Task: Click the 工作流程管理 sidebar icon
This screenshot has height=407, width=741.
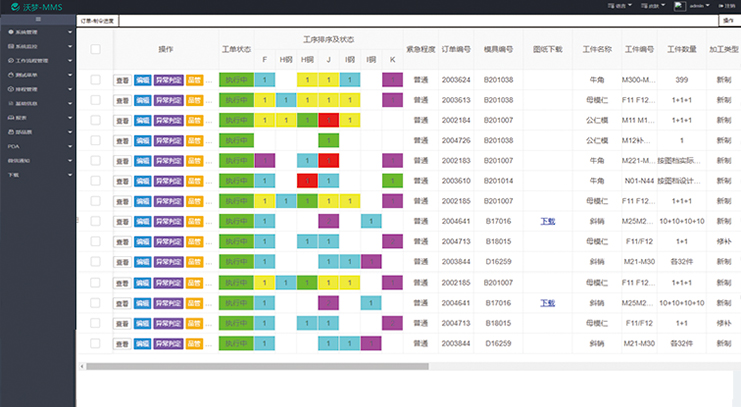Action: tap(11, 61)
